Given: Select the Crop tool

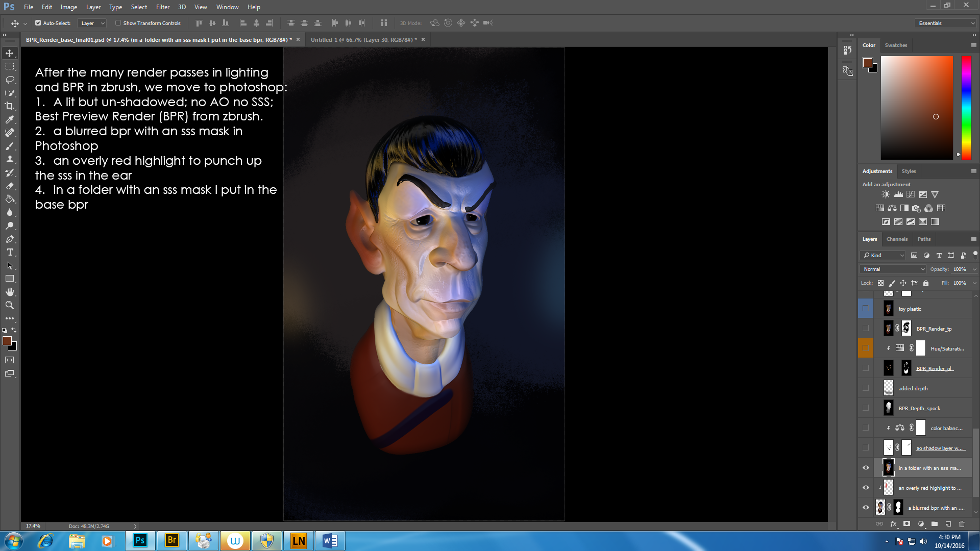Looking at the screenshot, I should point(10,106).
